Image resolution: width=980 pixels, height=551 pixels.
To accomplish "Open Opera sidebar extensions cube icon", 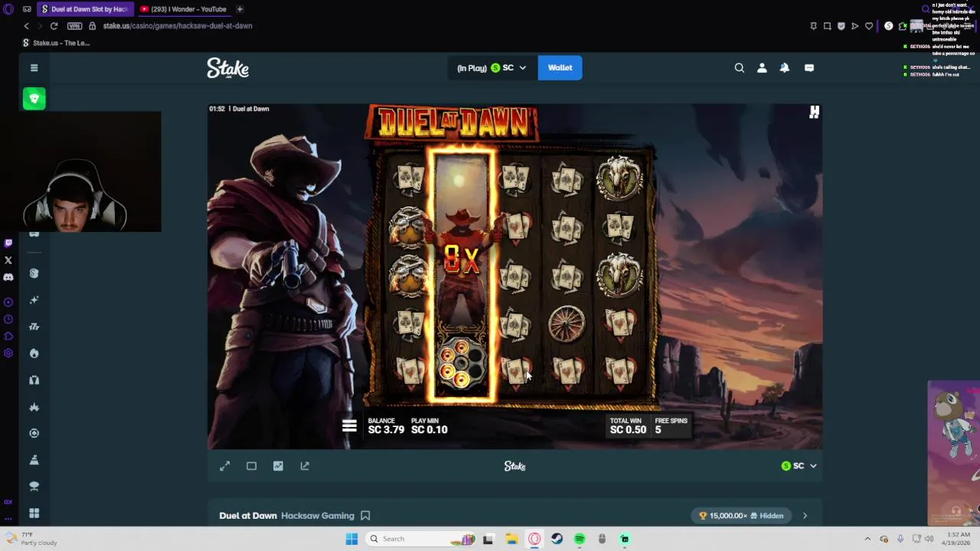I will point(8,336).
